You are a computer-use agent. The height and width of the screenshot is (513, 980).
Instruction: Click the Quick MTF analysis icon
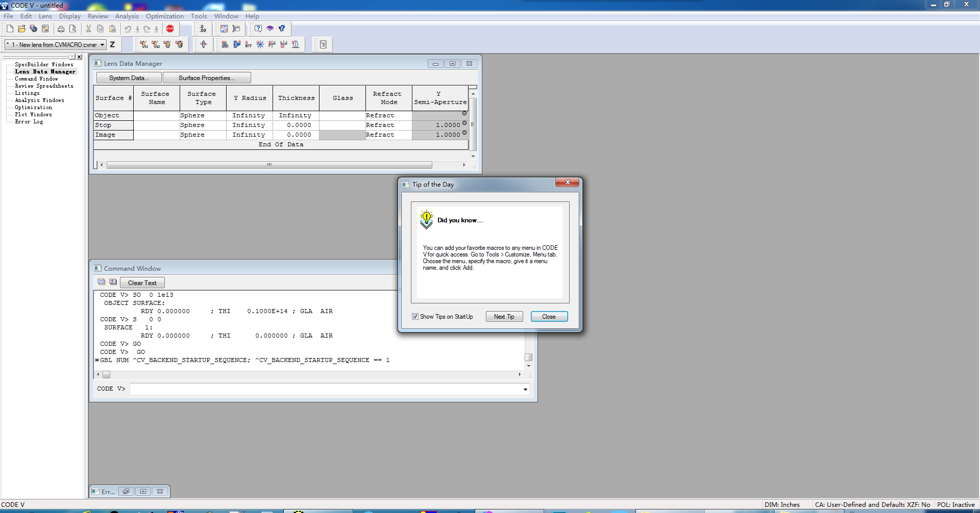point(248,44)
